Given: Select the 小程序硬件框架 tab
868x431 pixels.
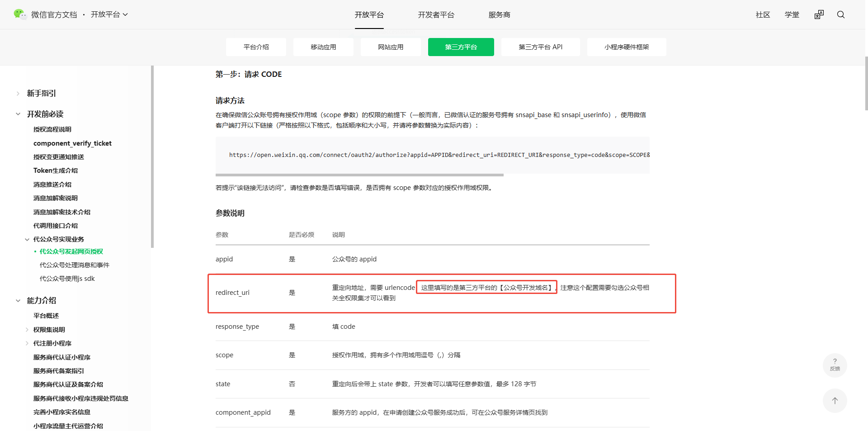Looking at the screenshot, I should (627, 47).
